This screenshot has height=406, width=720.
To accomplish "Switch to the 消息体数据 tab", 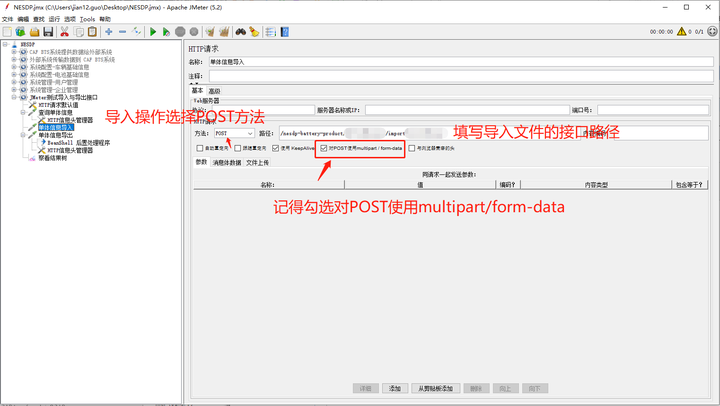I will (x=227, y=163).
